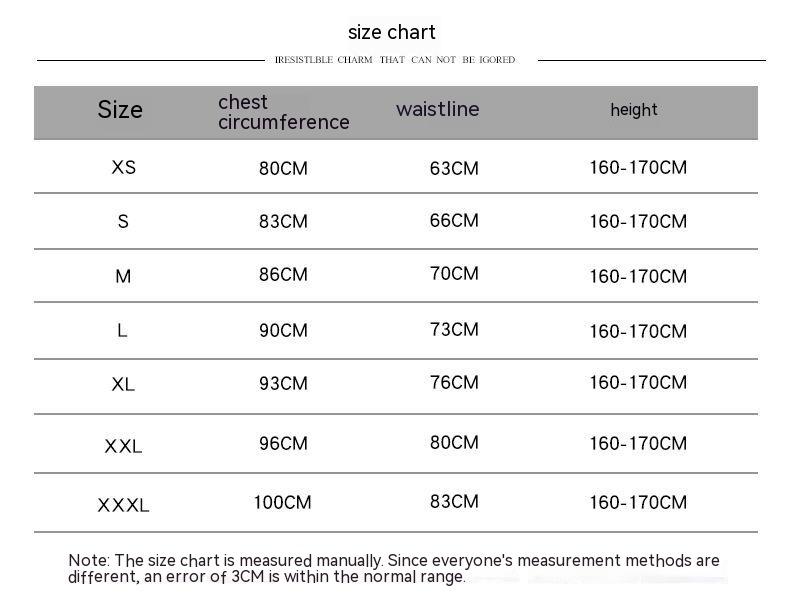
Task: Click the 80CM chest value for XS
Action: point(283,168)
